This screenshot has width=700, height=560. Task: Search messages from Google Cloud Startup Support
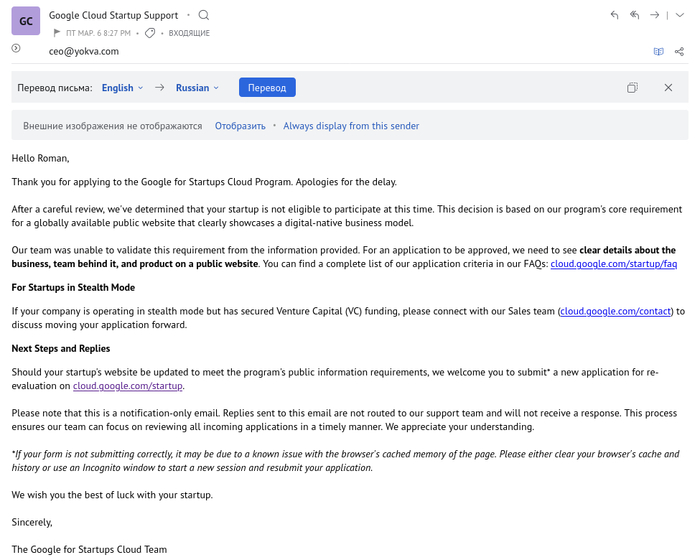[x=204, y=15]
